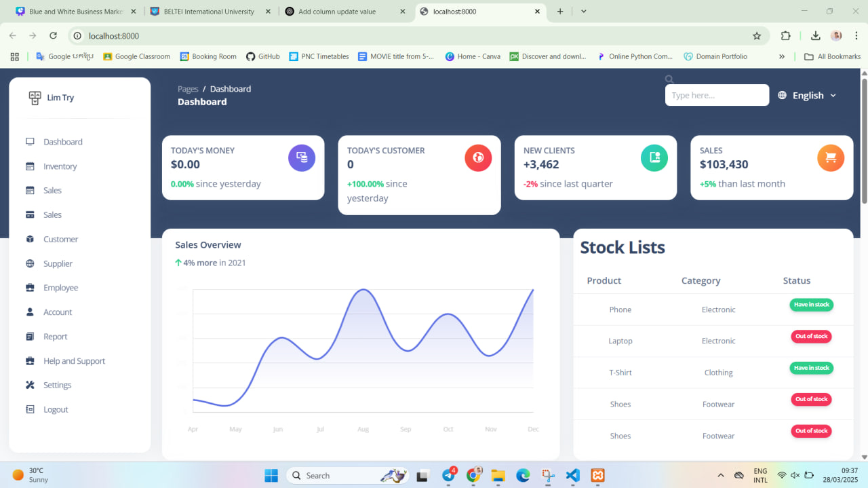Open the Google Classroom bookmark
The height and width of the screenshot is (488, 868).
pos(136,56)
